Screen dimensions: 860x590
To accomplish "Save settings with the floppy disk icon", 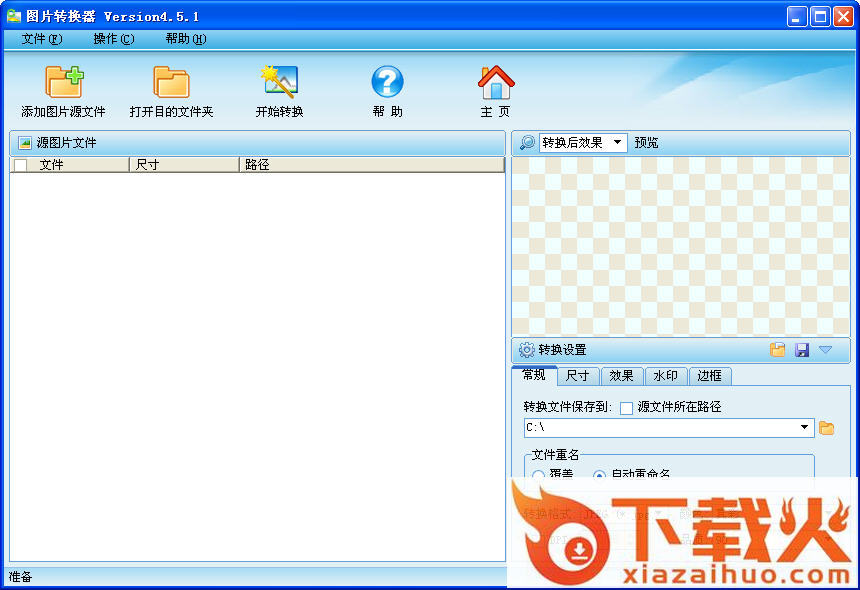I will click(802, 350).
